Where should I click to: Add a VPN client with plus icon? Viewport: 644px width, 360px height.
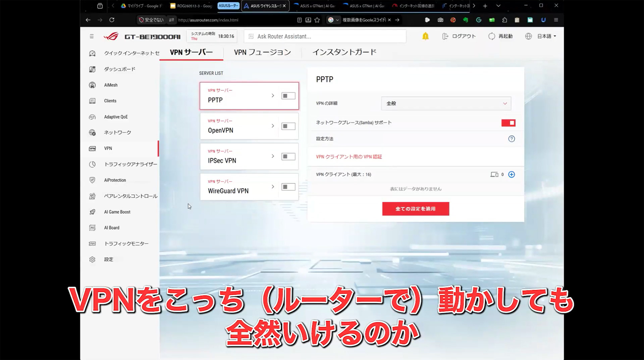point(512,174)
